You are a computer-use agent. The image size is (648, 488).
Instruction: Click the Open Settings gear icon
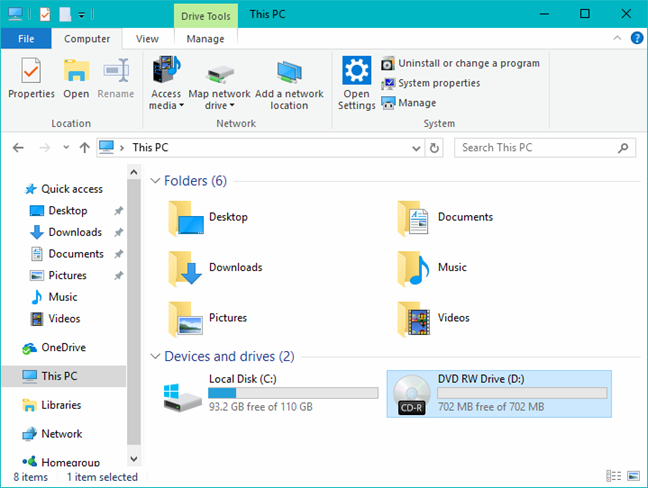(x=357, y=70)
